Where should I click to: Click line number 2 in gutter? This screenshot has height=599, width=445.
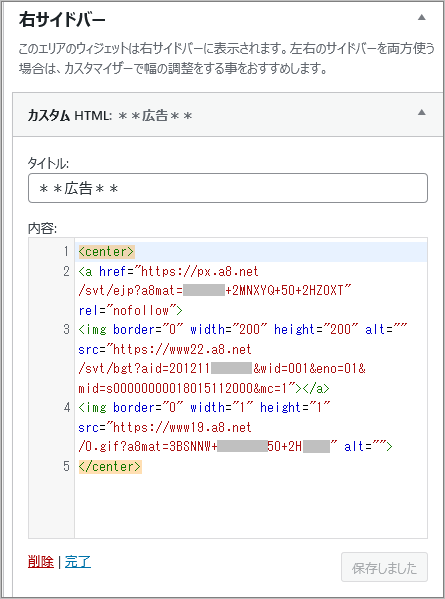coord(66,271)
